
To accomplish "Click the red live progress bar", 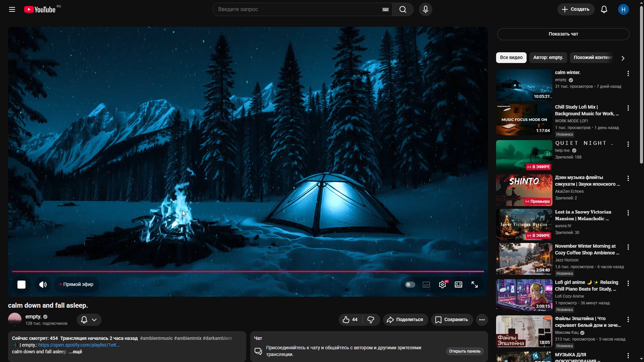I will tap(248, 271).
